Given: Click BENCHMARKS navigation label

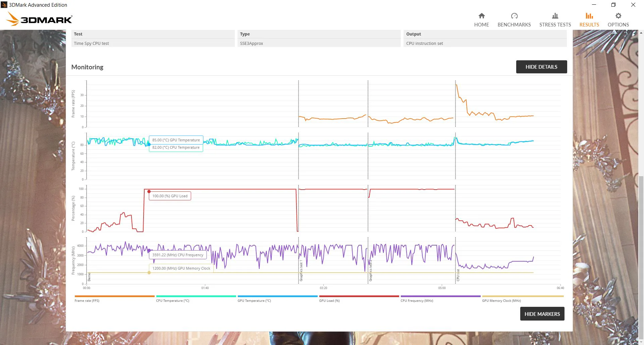Looking at the screenshot, I should click(x=514, y=24).
